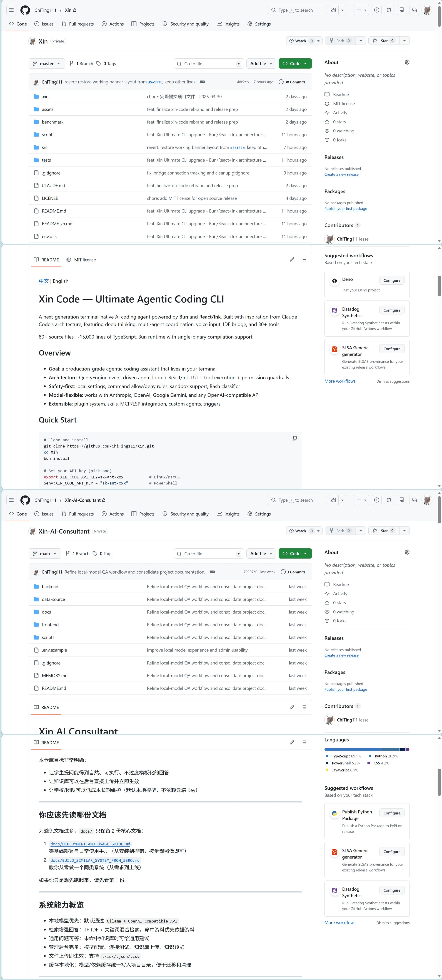Focus the Go to file field in Xin repo
This screenshot has width=442, height=980.
(x=209, y=64)
